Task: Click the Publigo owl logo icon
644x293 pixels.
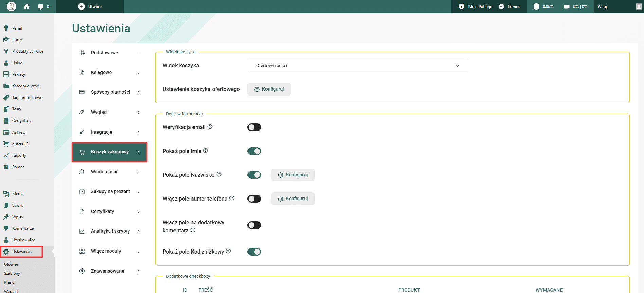Action: [12, 6]
